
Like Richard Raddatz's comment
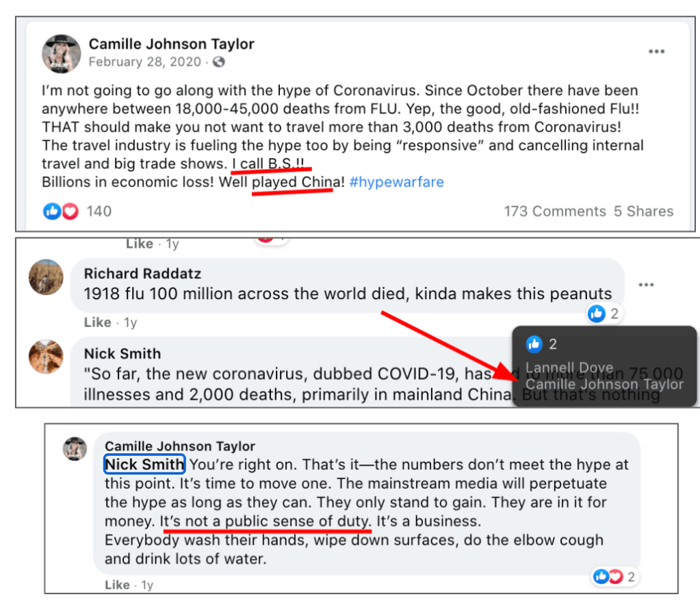click(97, 322)
